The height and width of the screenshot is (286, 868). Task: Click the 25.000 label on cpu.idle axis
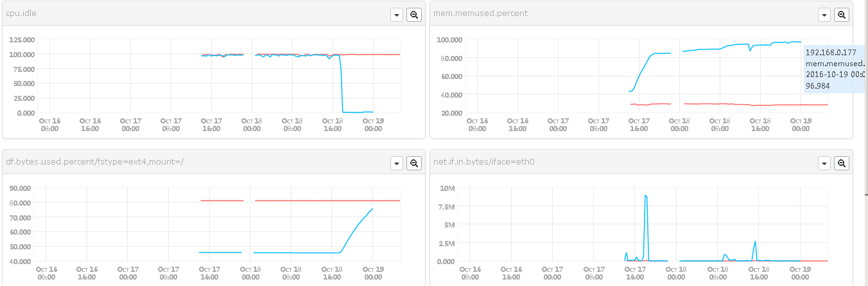click(24, 98)
